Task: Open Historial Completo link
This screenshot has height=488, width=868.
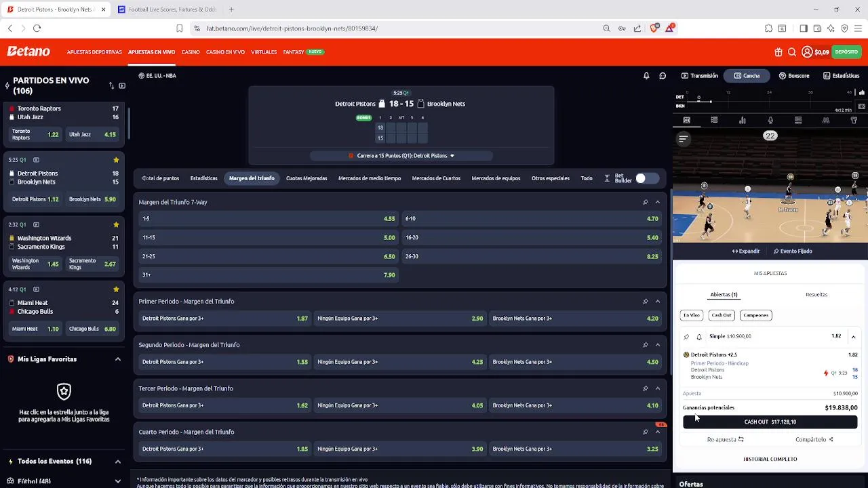Action: (770, 460)
